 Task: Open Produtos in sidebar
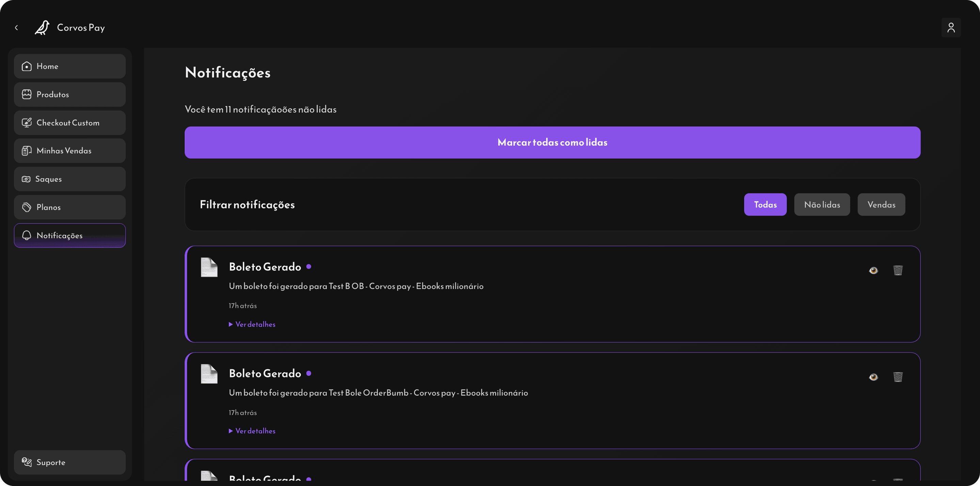(69, 94)
